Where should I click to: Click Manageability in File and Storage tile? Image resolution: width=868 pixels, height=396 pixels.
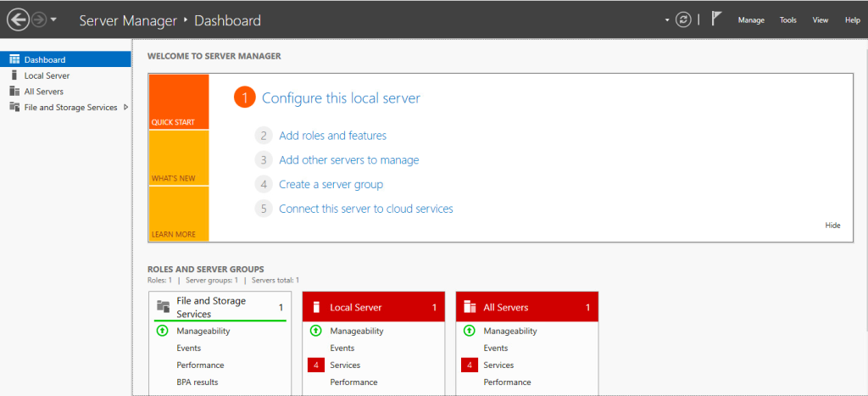203,332
